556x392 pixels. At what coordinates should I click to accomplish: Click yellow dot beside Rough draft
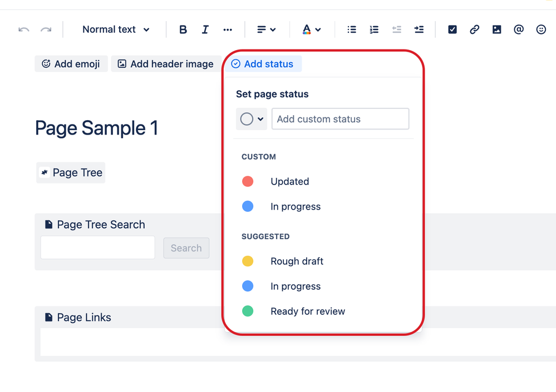(248, 261)
